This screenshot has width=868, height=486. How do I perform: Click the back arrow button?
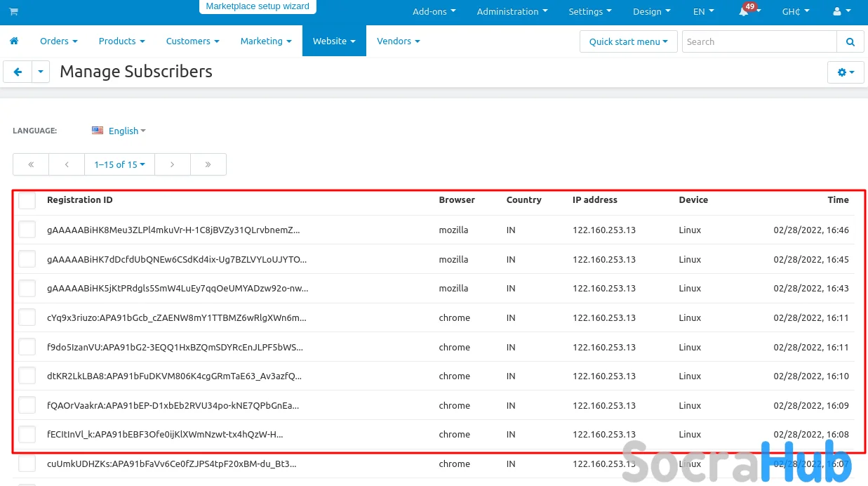coord(18,72)
